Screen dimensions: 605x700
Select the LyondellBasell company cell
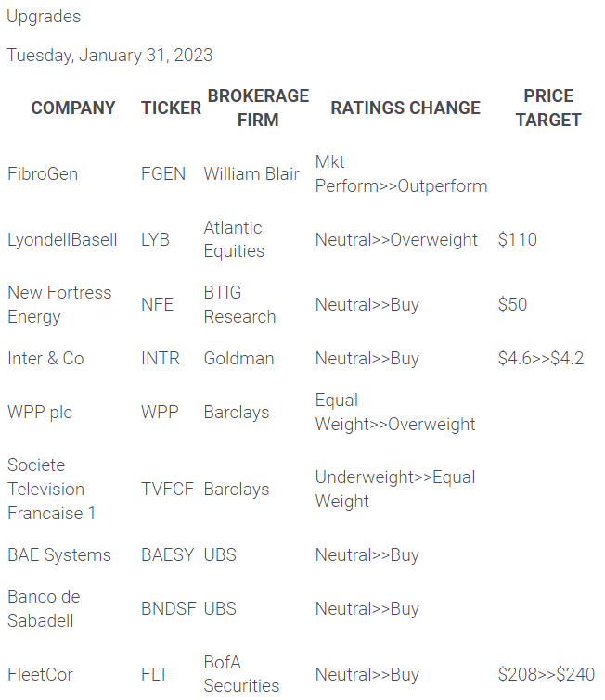62,239
